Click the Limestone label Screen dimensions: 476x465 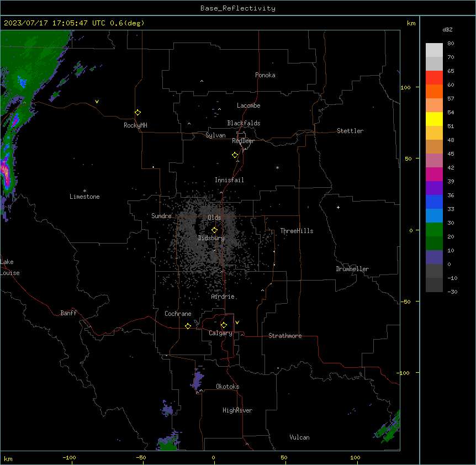point(84,197)
